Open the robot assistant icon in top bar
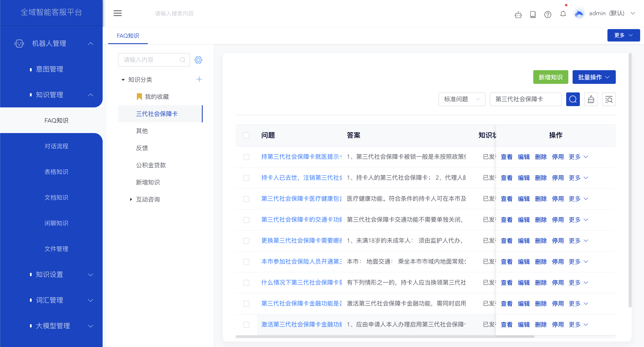 518,14
